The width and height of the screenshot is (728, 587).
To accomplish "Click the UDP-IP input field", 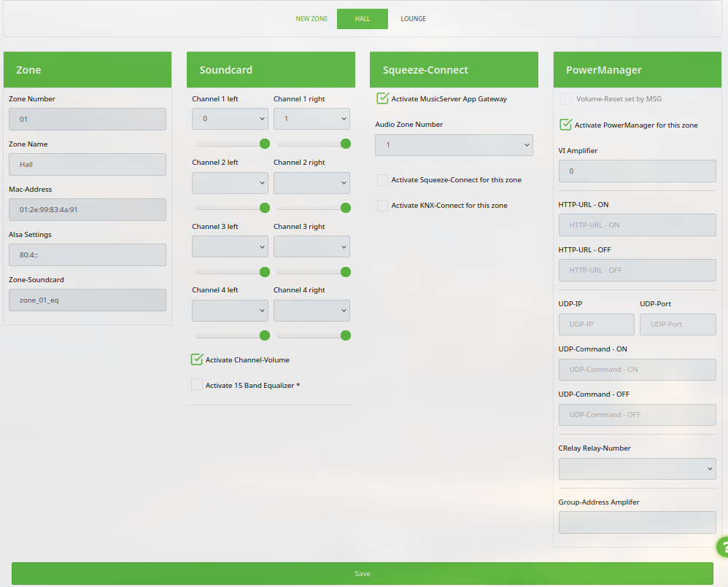I will [x=596, y=324].
